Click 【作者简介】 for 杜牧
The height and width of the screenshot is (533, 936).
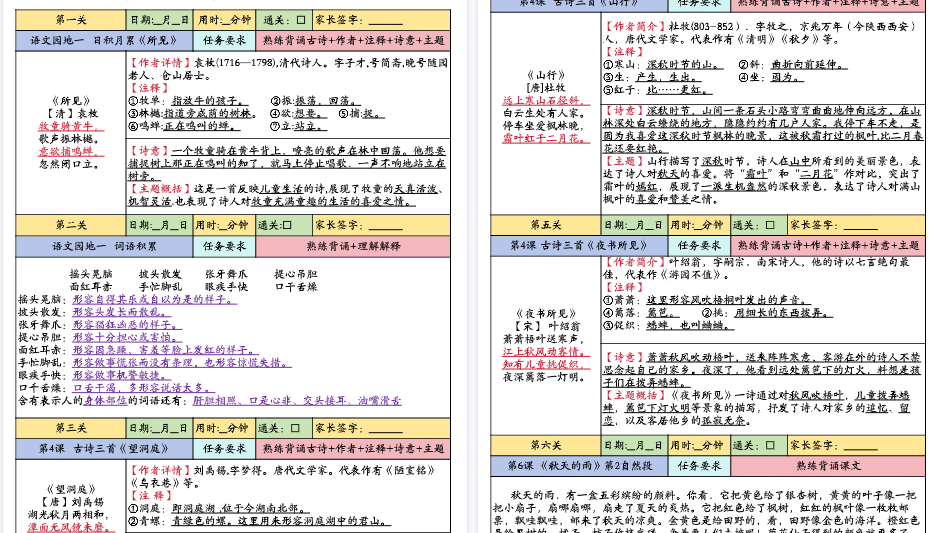click(x=634, y=27)
